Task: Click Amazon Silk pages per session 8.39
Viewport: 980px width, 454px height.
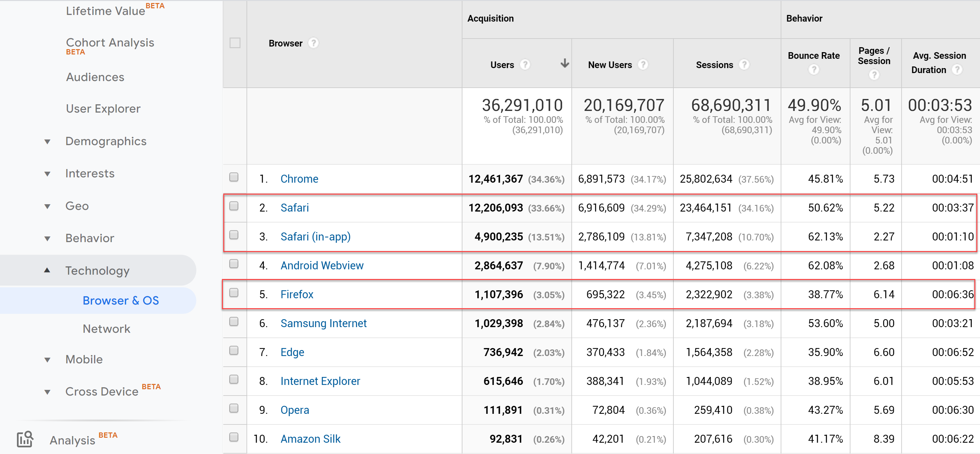Action: [884, 439]
